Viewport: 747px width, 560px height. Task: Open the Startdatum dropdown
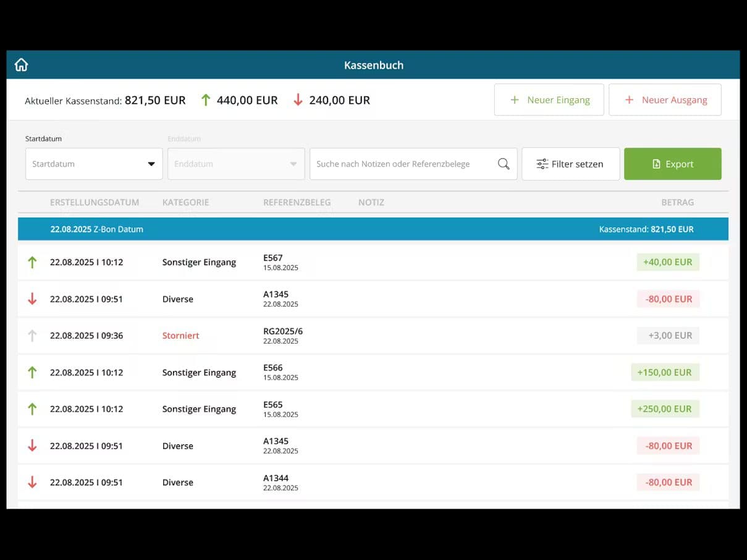94,164
